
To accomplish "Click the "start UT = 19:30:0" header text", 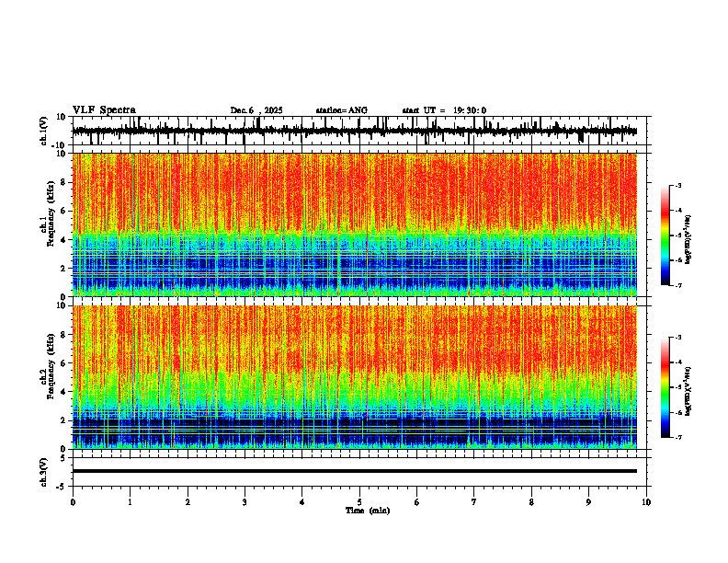I will tap(444, 110).
